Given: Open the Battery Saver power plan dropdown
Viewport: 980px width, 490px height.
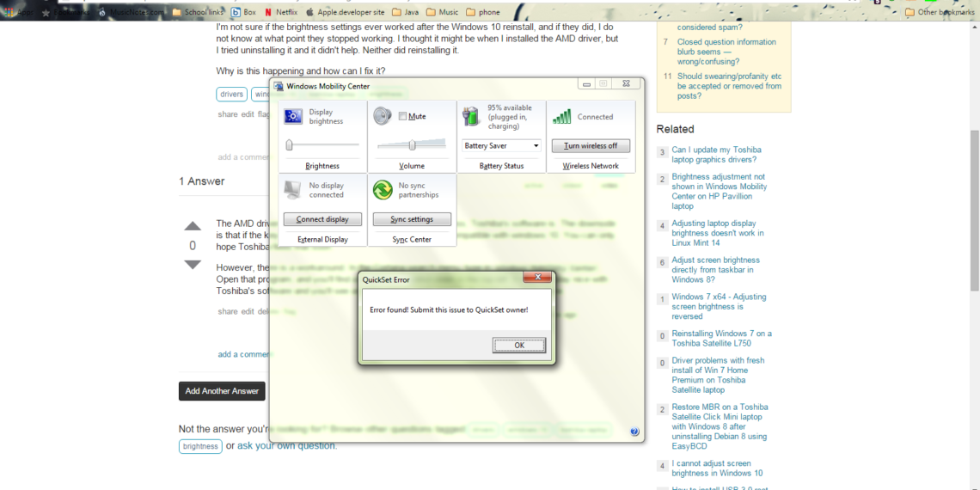Looking at the screenshot, I should pos(501,145).
